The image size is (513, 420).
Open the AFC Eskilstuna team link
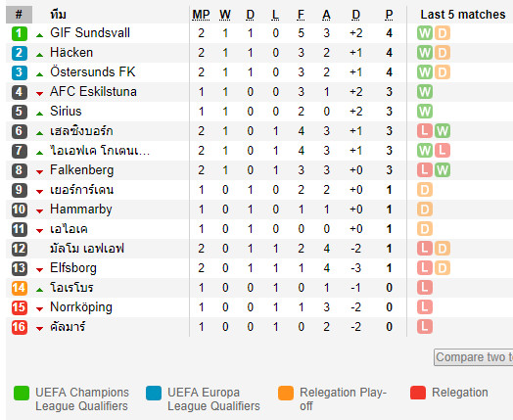(93, 92)
